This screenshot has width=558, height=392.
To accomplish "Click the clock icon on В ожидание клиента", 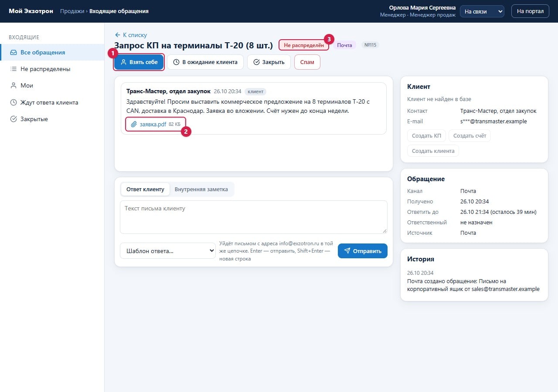I will pos(176,62).
